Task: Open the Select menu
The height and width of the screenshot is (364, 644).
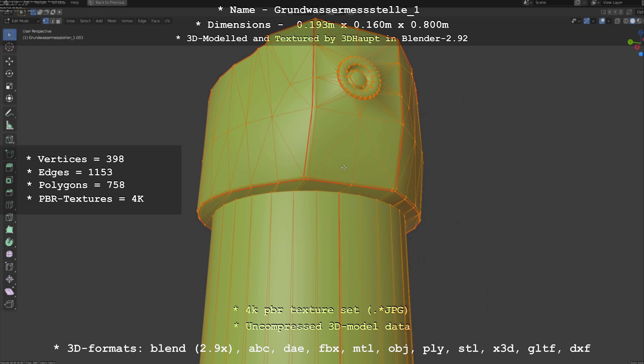Action: coord(85,21)
